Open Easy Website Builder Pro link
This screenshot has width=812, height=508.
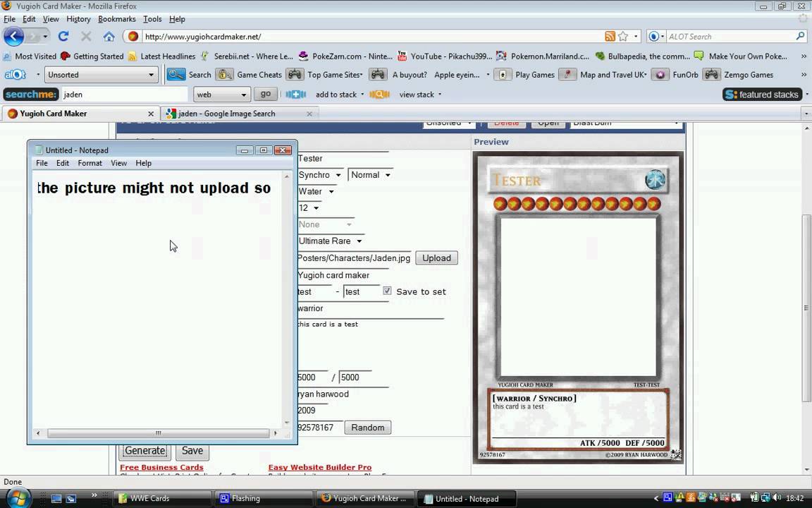coord(320,467)
